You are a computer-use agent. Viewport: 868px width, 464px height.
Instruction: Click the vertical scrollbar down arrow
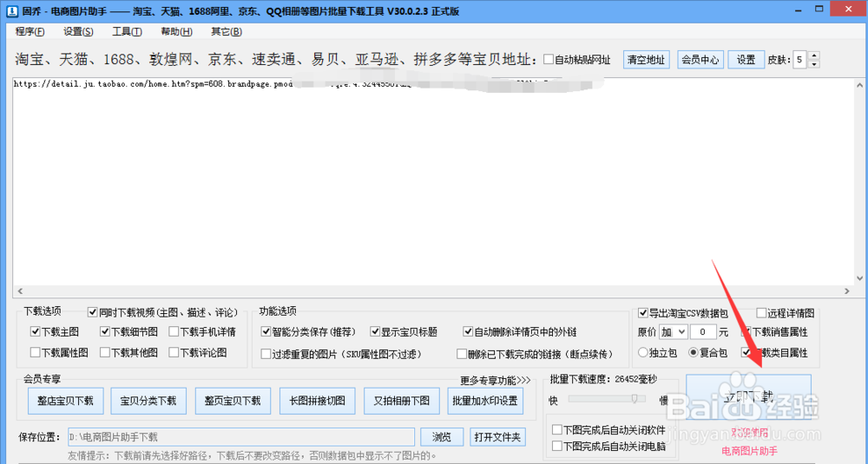pos(859,278)
